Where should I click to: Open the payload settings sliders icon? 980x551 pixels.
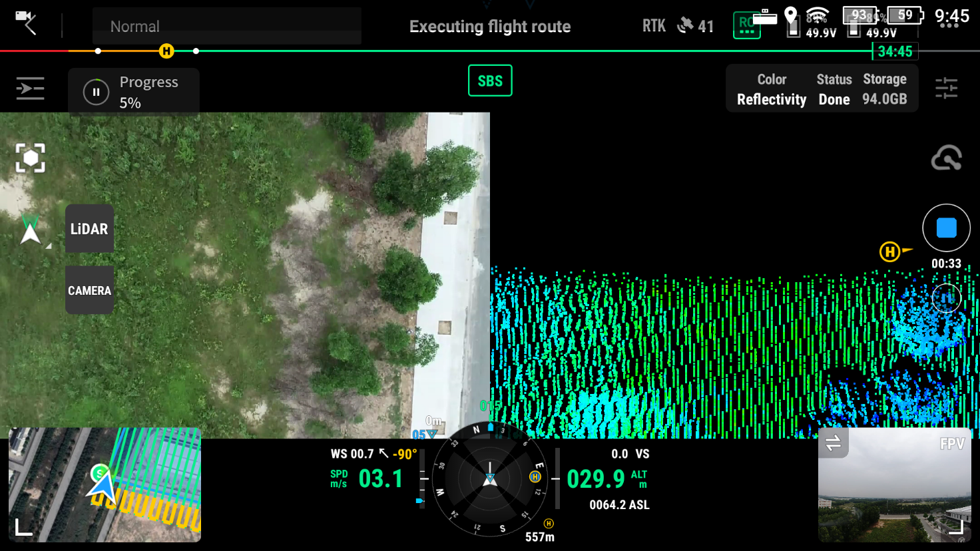click(946, 89)
